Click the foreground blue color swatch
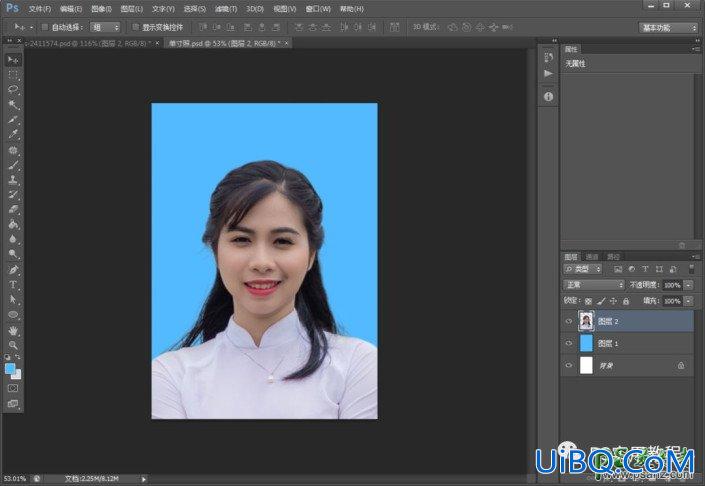 [10, 368]
